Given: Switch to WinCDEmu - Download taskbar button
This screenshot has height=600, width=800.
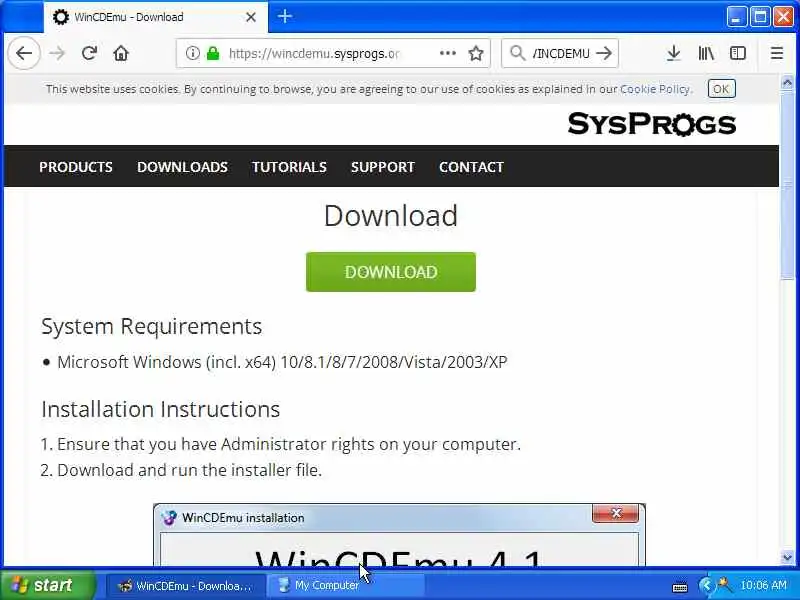Looking at the screenshot, I should (186, 586).
